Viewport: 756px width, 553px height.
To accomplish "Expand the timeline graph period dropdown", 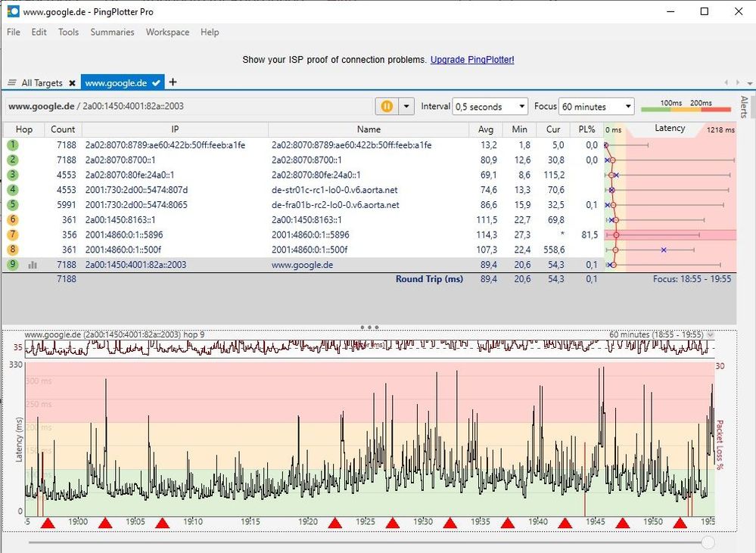I will click(710, 334).
